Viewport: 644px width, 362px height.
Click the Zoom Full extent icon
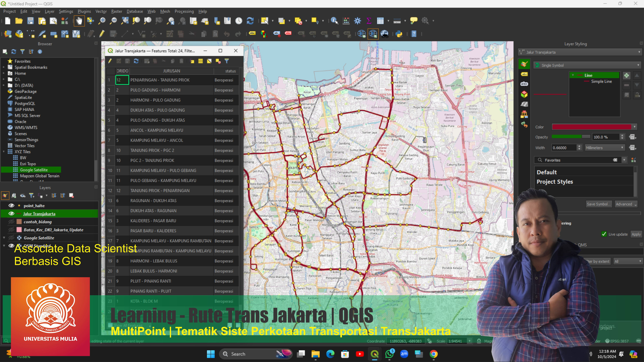tap(125, 21)
